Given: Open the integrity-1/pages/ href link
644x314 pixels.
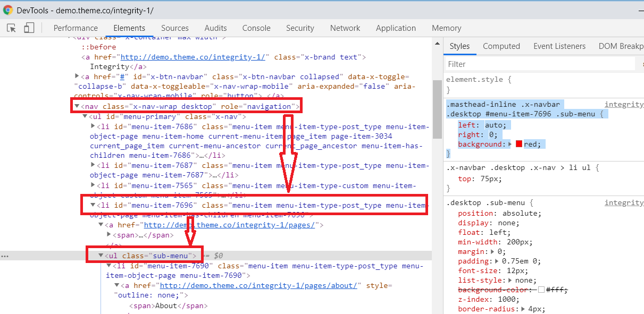Looking at the screenshot, I should click(x=230, y=225).
